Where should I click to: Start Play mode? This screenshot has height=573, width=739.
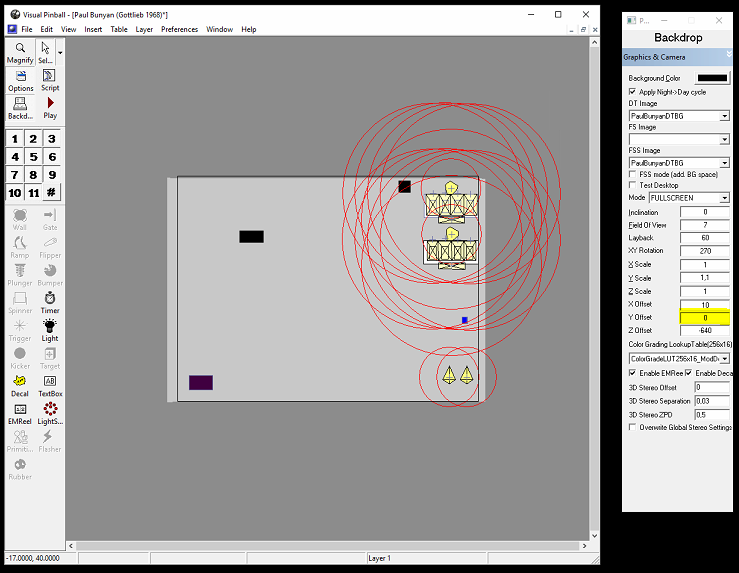[49, 108]
